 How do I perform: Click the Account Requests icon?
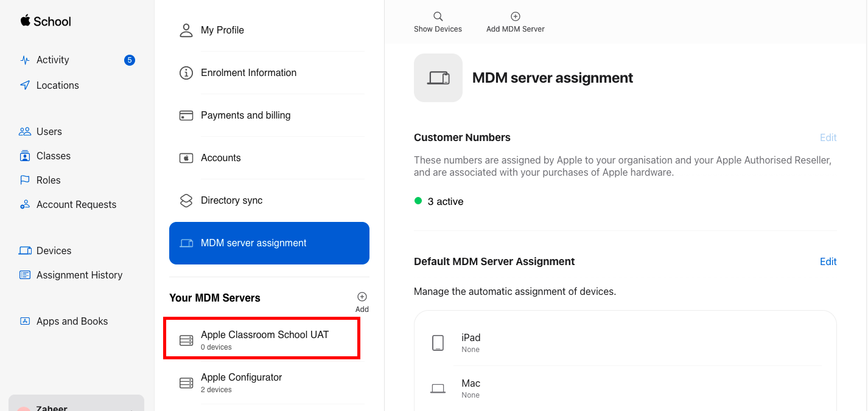pyautogui.click(x=25, y=204)
